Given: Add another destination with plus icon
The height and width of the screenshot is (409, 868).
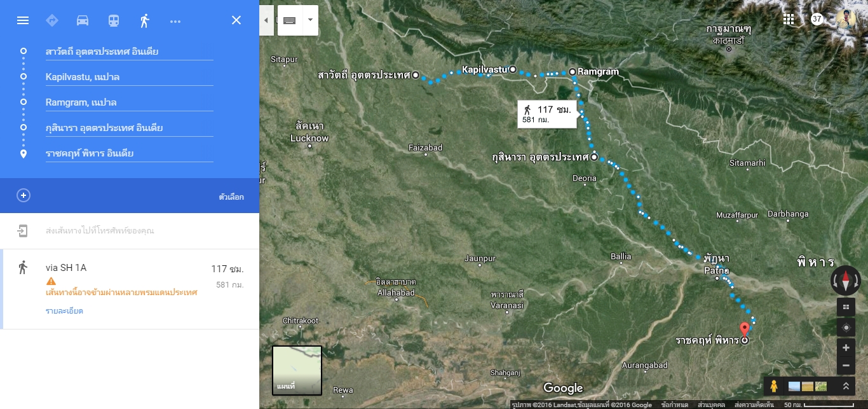Looking at the screenshot, I should (x=24, y=195).
